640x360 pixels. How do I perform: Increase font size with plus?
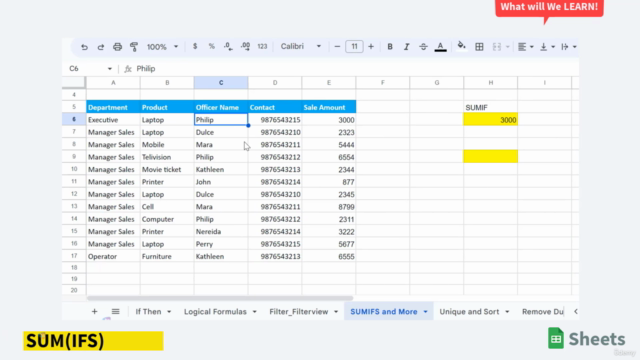[x=371, y=47]
